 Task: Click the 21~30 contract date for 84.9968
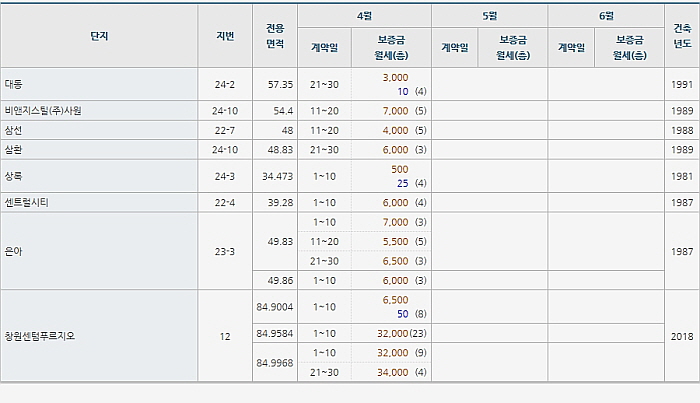tap(325, 372)
